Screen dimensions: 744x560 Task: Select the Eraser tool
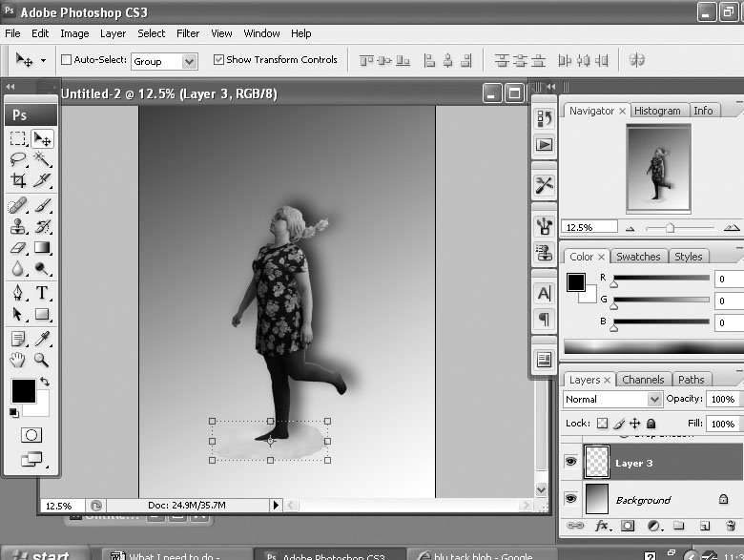click(x=17, y=247)
